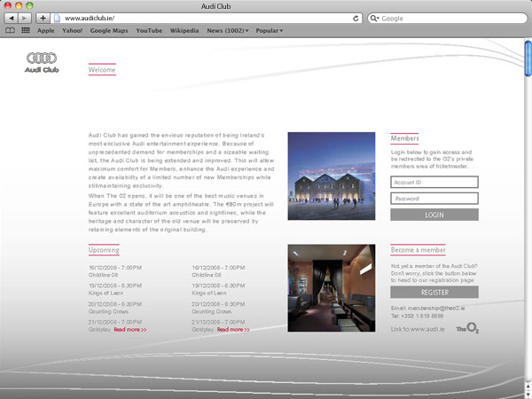532x399 pixels.
Task: Expand the Popular bookmark menu
Action: coord(269,30)
